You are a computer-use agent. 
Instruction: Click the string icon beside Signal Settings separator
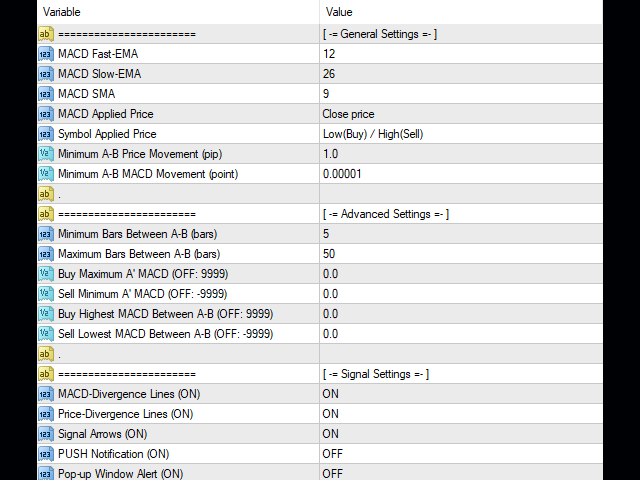coord(46,374)
